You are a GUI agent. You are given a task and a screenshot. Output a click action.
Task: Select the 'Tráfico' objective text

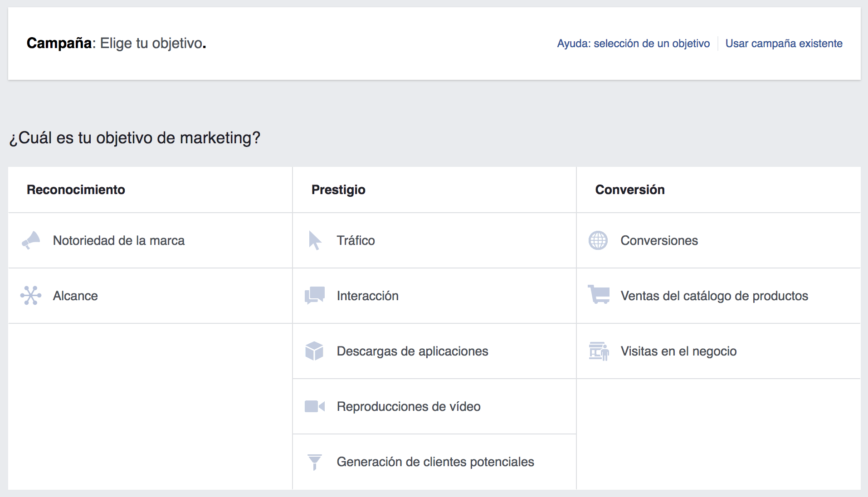pyautogui.click(x=356, y=240)
